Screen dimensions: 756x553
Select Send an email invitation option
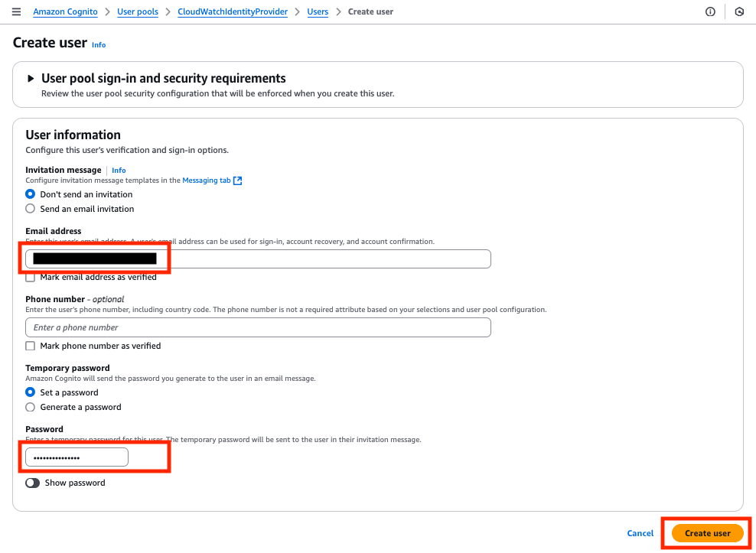pos(31,209)
